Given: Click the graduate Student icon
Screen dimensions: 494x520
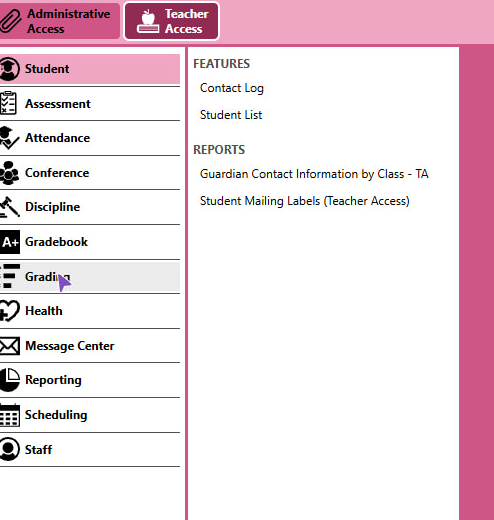Looking at the screenshot, I should [x=9, y=69].
